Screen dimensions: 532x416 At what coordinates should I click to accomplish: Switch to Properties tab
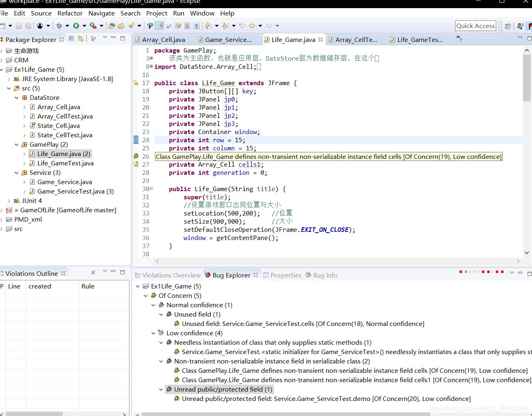[282, 275]
